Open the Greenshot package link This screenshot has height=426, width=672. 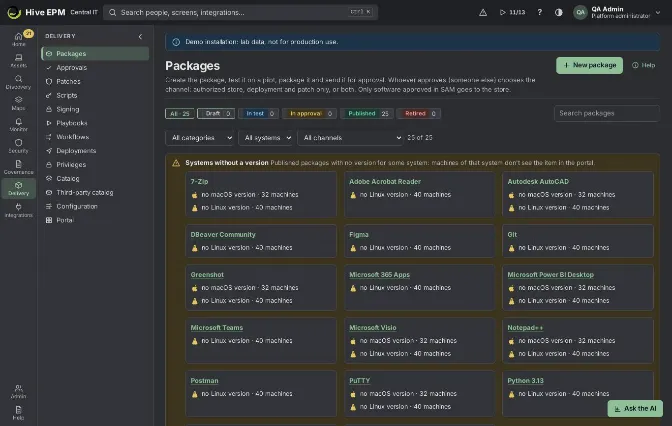tap(207, 275)
